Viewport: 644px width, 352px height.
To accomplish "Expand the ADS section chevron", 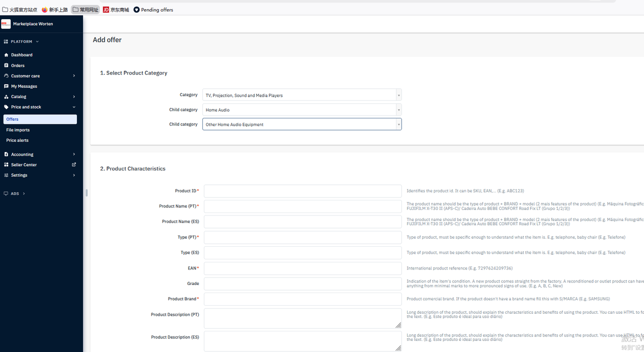I will pos(24,193).
